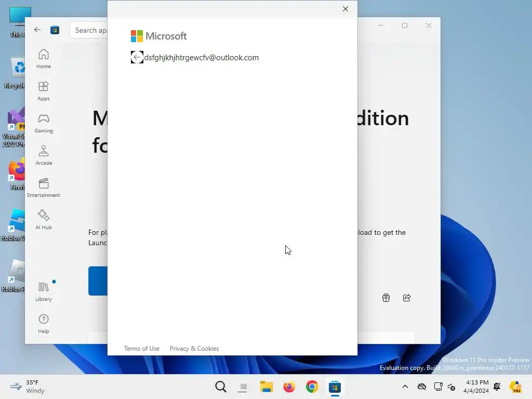The image size is (532, 399).
Task: Close the Microsoft Store window
Action: pos(429,25)
